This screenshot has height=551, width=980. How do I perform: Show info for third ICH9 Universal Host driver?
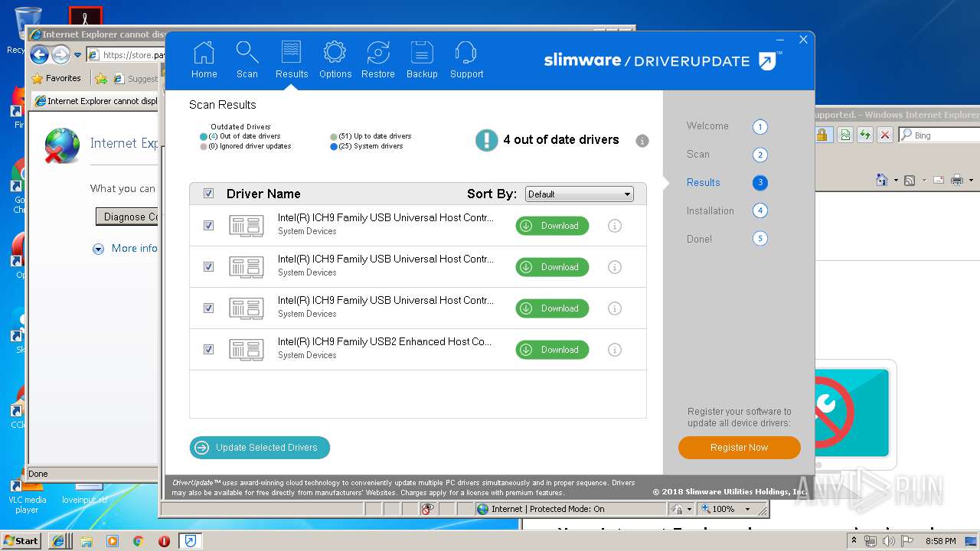(614, 308)
